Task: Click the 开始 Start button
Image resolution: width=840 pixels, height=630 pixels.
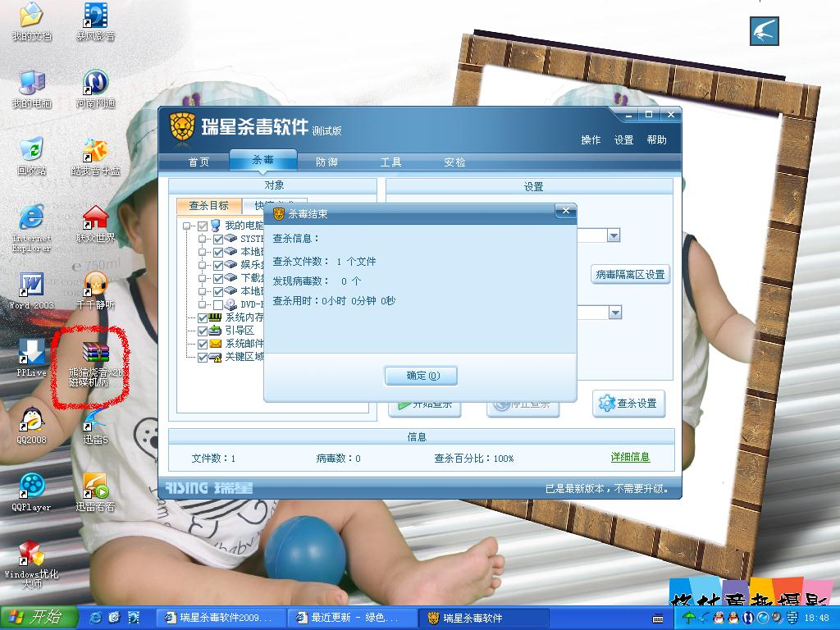Action: coord(39,618)
